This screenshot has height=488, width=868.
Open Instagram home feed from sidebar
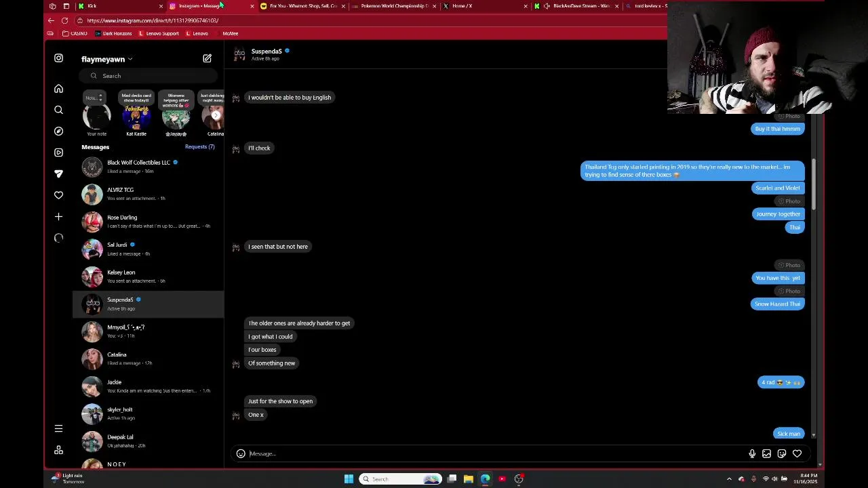(x=58, y=89)
